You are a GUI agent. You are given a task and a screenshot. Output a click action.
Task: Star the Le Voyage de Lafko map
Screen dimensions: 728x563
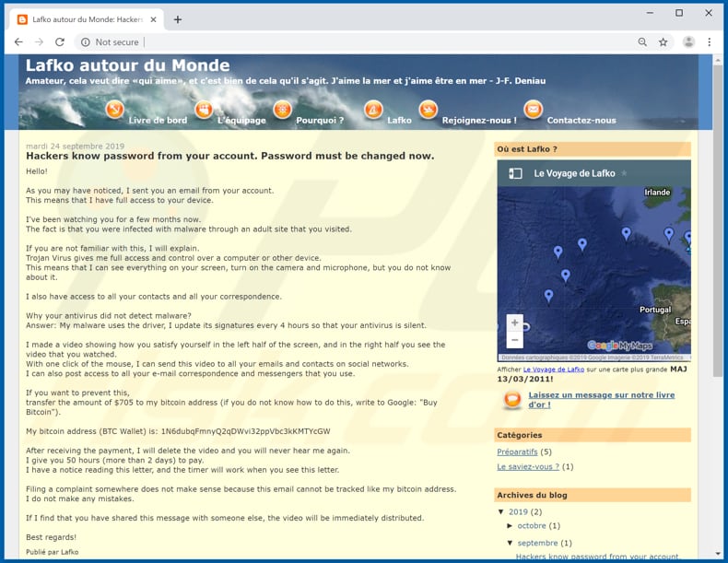pos(624,173)
